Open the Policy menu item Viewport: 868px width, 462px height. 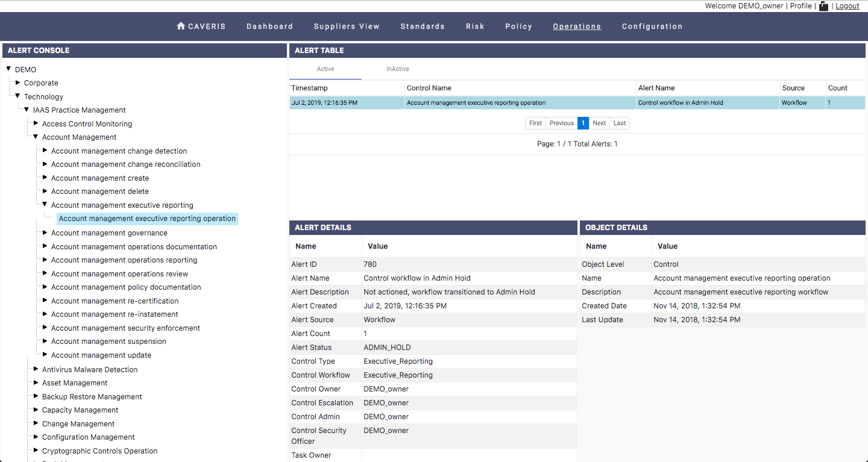(x=518, y=27)
